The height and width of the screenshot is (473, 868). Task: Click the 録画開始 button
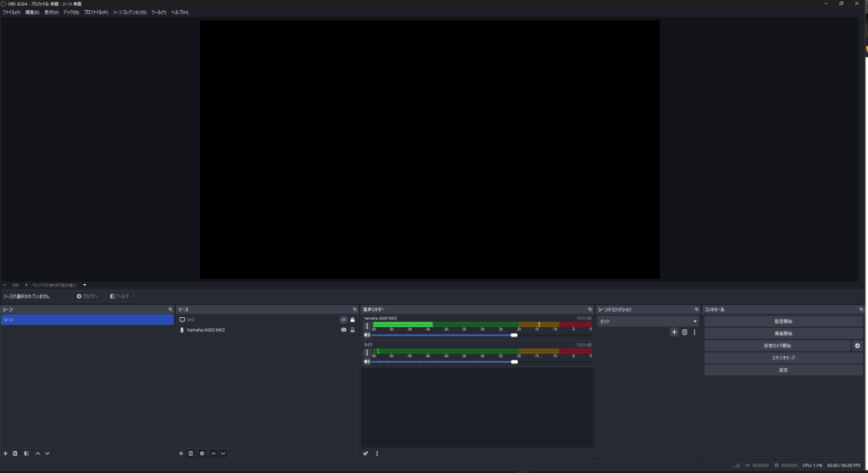coord(782,334)
